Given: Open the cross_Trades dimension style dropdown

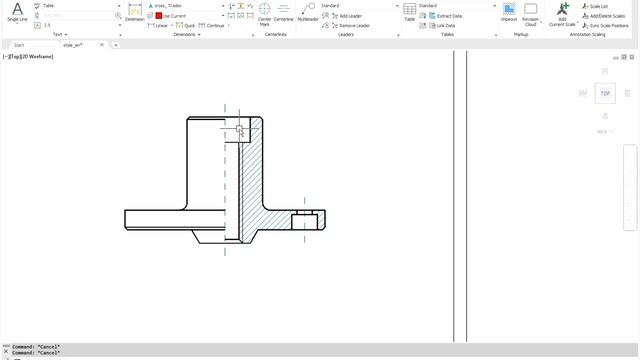Looking at the screenshot, I should tap(223, 6).
